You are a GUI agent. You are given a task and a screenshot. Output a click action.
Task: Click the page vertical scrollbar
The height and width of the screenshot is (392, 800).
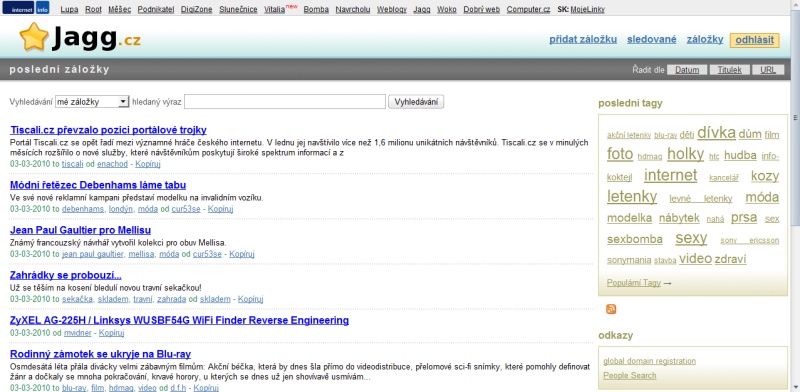point(795,196)
